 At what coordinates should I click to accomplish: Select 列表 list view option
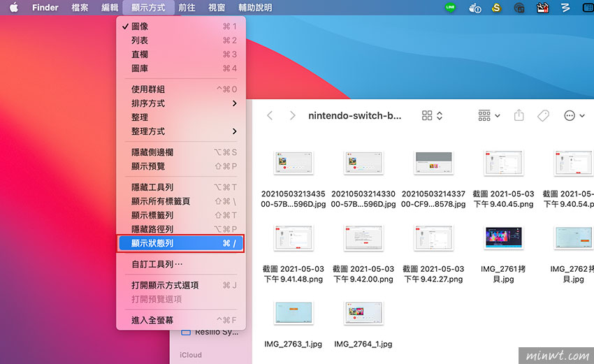point(181,40)
